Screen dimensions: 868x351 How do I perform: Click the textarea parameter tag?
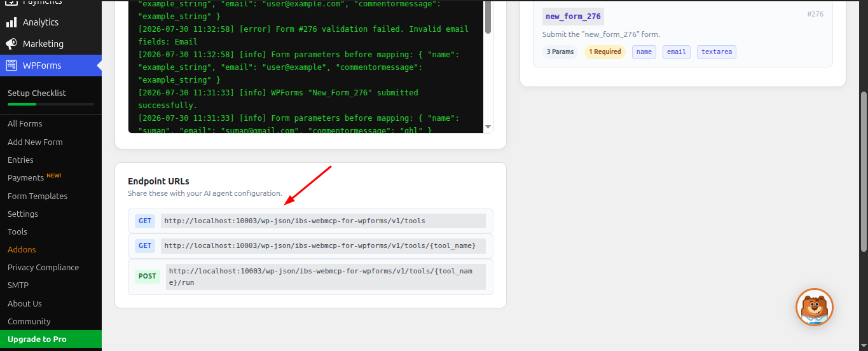717,52
